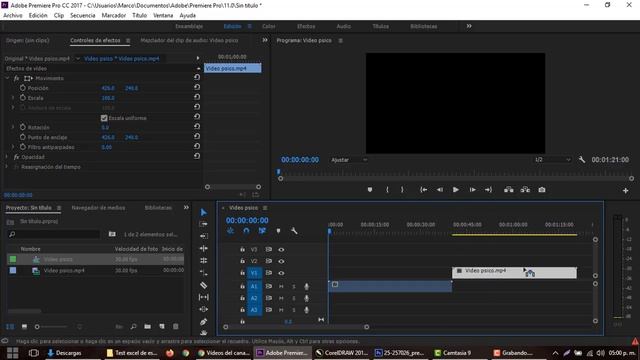Select the Rolling Edit tool
Image resolution: width=640 pixels, height=360 pixels.
click(203, 248)
